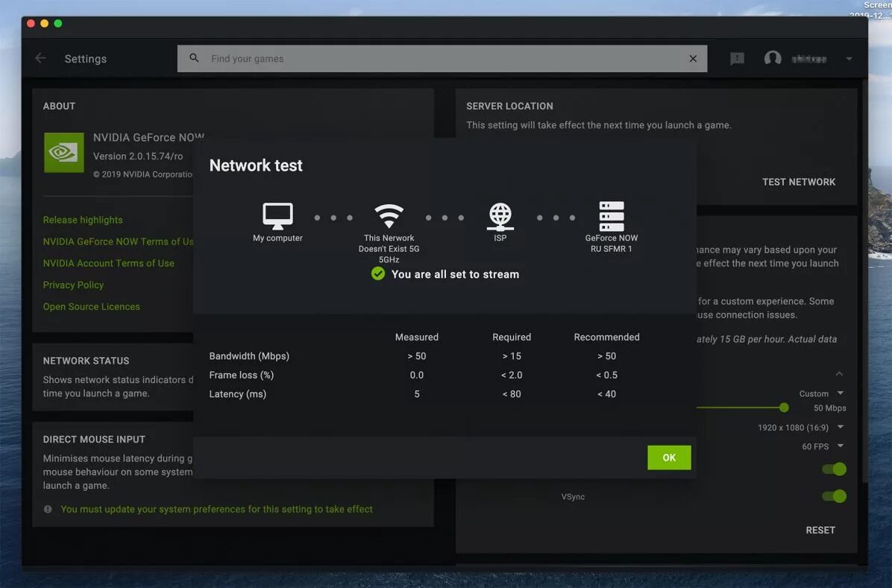Click the Network test dialog title
Image resolution: width=892 pixels, height=588 pixels.
(x=256, y=165)
